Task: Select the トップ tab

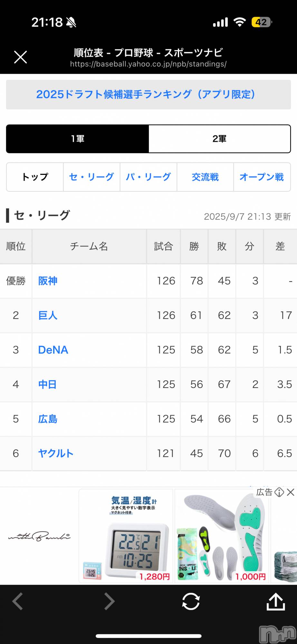Action: [35, 177]
